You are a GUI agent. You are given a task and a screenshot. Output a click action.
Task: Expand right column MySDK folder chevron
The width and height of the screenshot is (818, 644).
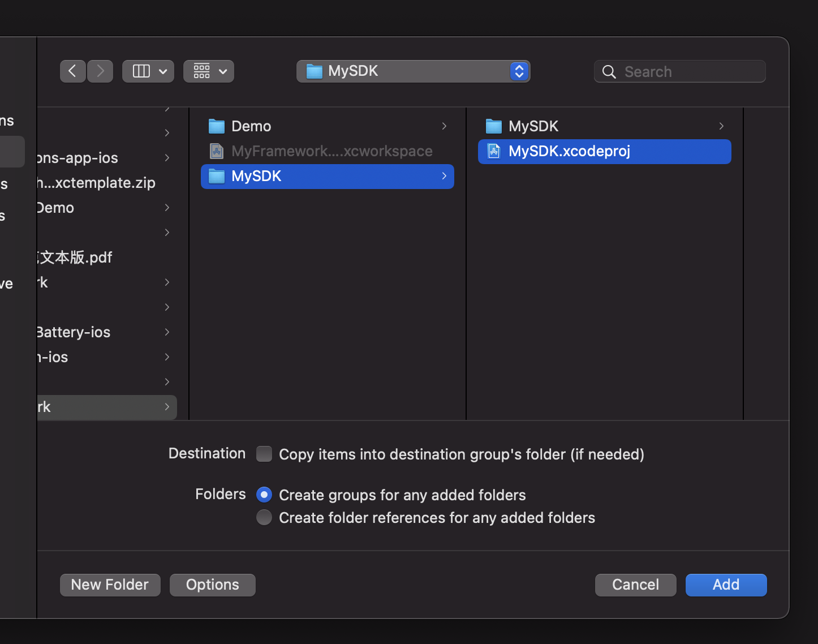coord(721,126)
